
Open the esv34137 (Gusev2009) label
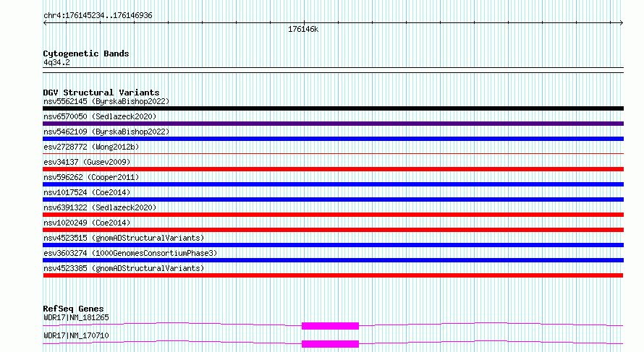pyautogui.click(x=87, y=162)
